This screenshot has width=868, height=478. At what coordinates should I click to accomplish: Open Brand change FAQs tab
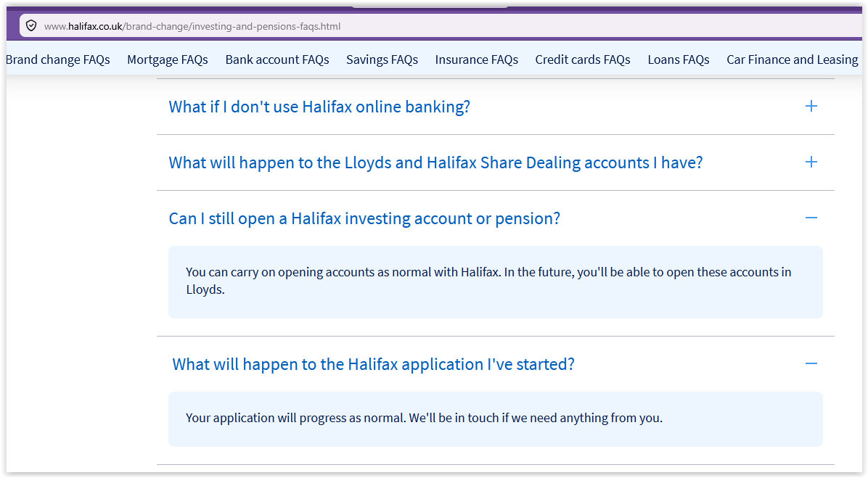58,59
